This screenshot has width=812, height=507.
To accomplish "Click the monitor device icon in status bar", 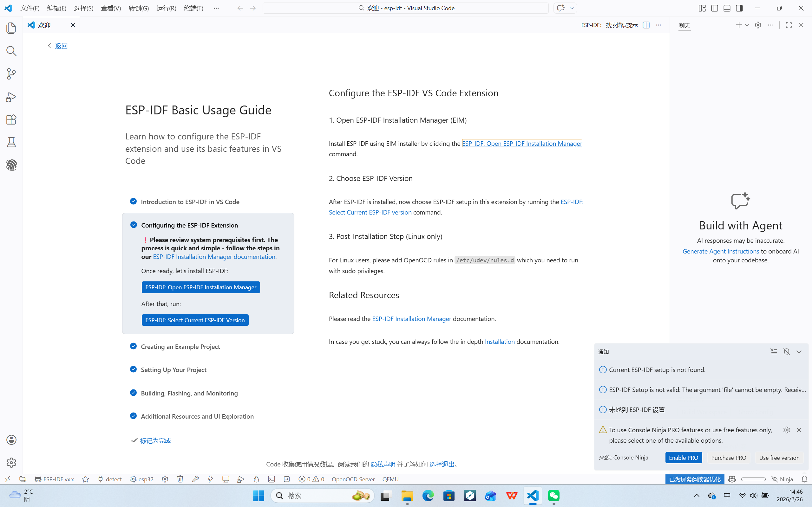I will click(226, 479).
